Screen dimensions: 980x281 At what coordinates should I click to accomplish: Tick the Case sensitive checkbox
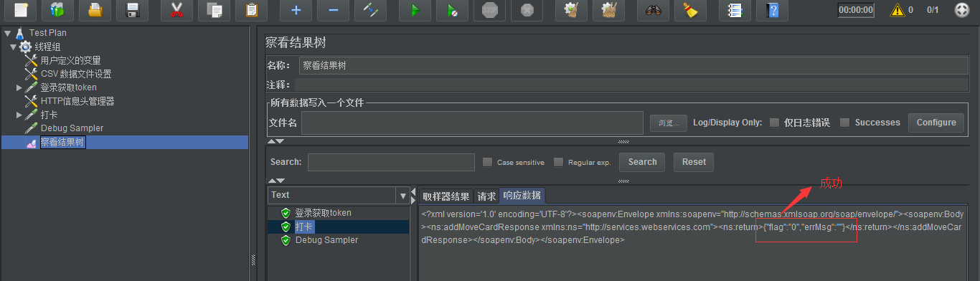[488, 162]
